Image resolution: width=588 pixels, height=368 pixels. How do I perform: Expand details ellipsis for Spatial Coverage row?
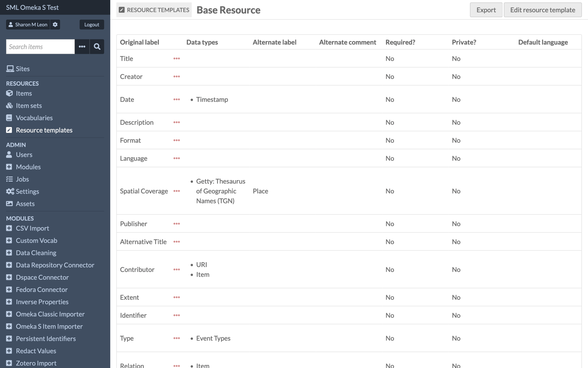coord(176,191)
